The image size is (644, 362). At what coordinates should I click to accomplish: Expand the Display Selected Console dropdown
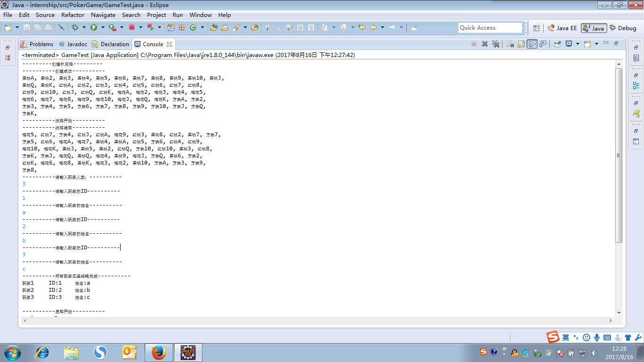(x=578, y=44)
